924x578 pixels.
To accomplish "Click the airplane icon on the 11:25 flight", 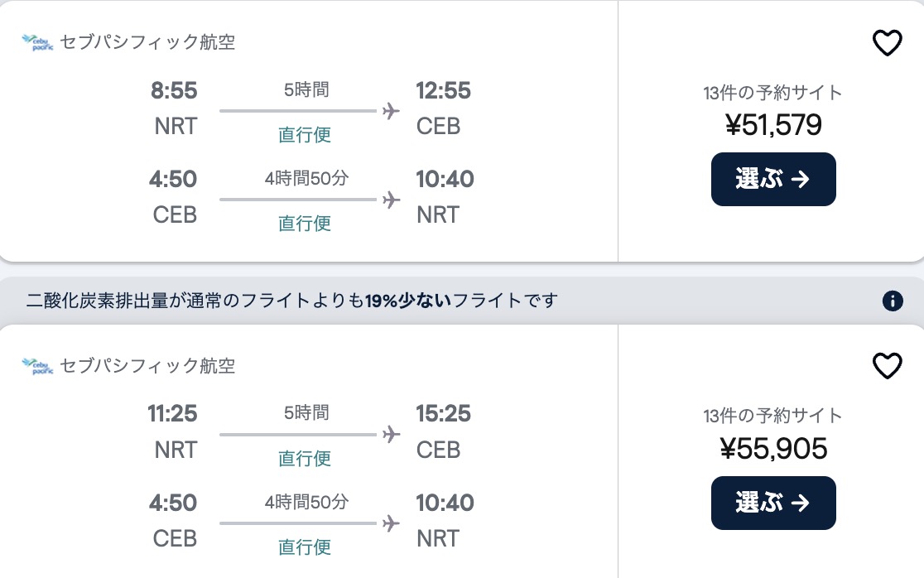I will click(x=391, y=434).
